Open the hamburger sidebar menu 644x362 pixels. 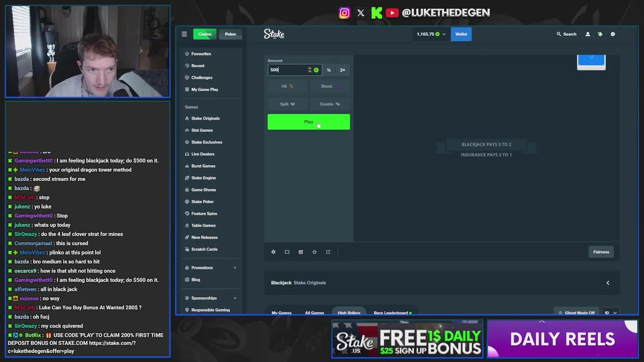pyautogui.click(x=184, y=34)
